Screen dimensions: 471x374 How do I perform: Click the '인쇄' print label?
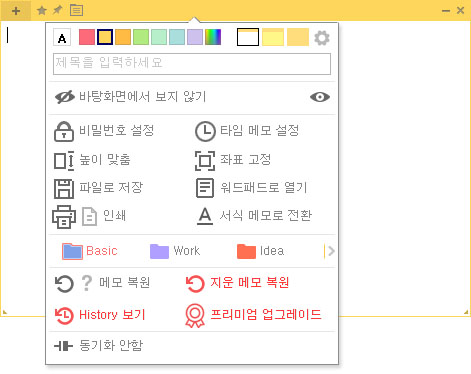[114, 216]
